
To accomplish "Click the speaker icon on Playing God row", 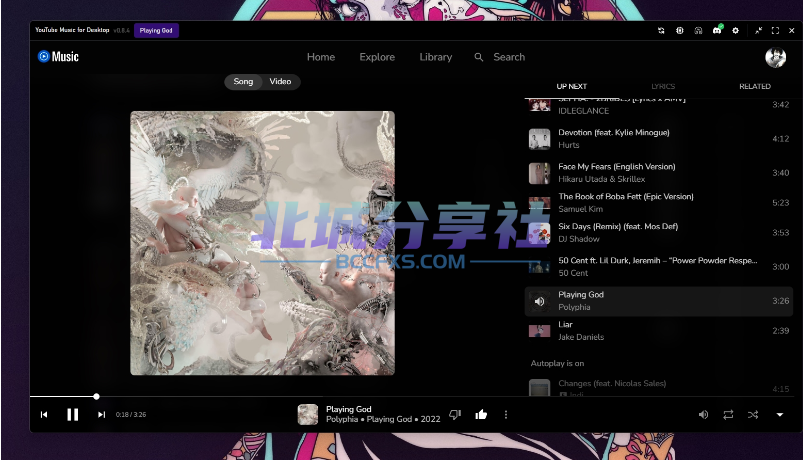I will pyautogui.click(x=539, y=302).
